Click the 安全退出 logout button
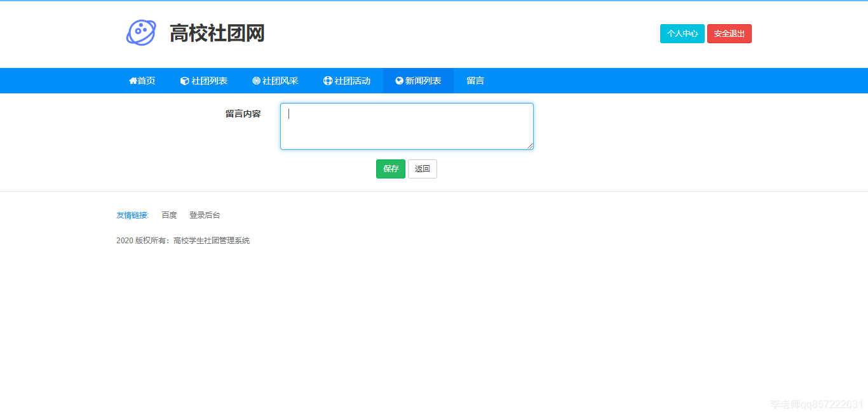 point(729,33)
